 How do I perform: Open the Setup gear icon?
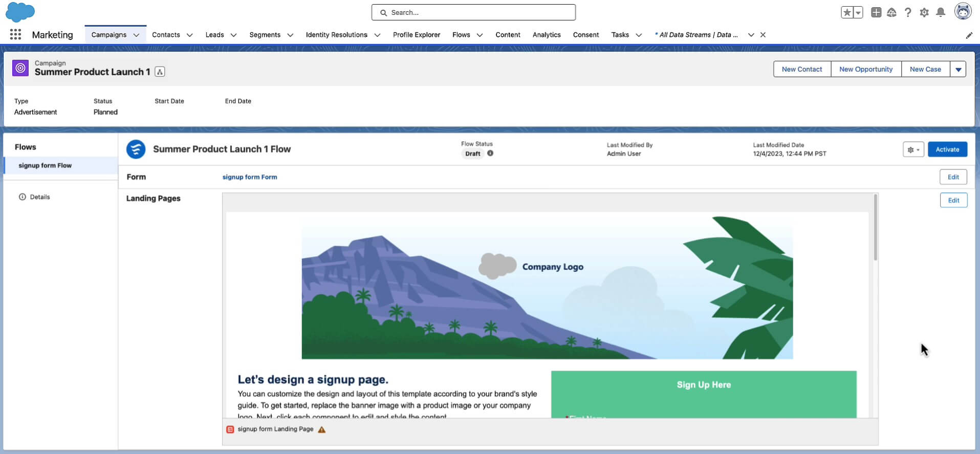[924, 12]
